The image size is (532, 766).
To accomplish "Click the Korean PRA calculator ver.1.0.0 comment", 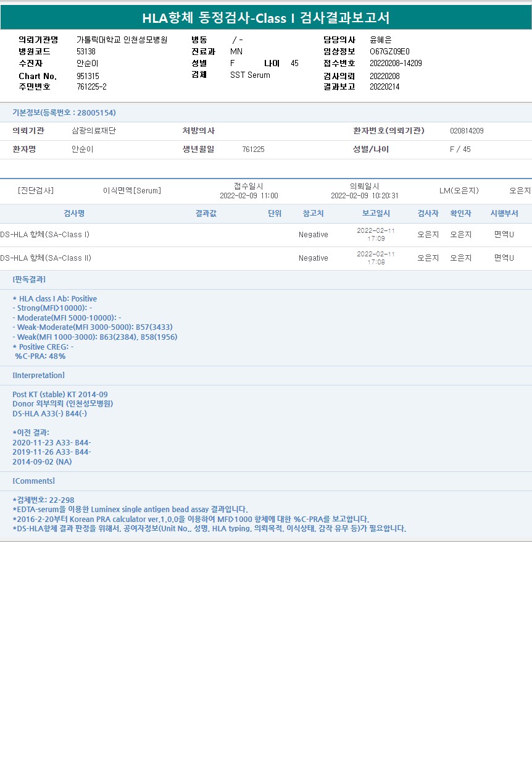I will pyautogui.click(x=191, y=519).
